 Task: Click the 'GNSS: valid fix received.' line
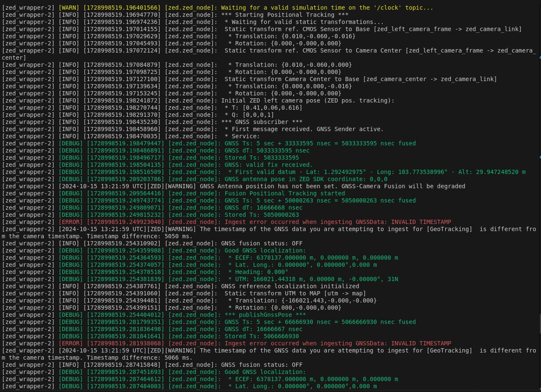[x=269, y=165]
